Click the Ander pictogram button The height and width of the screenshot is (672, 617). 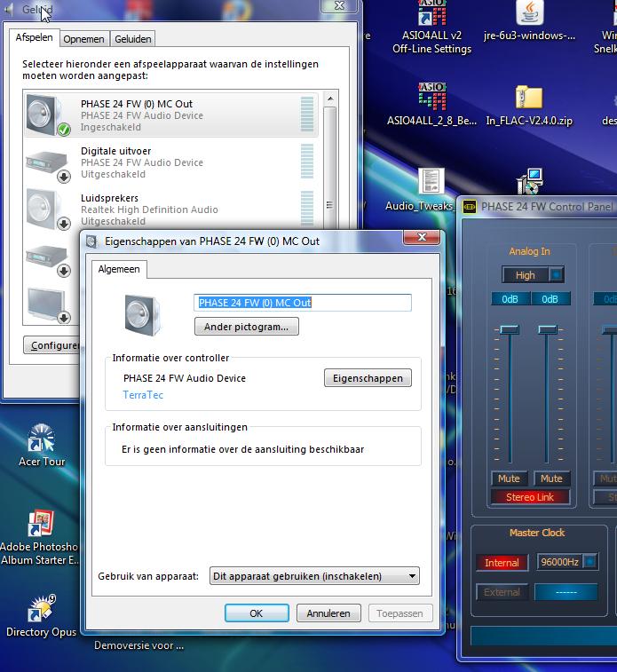point(247,327)
